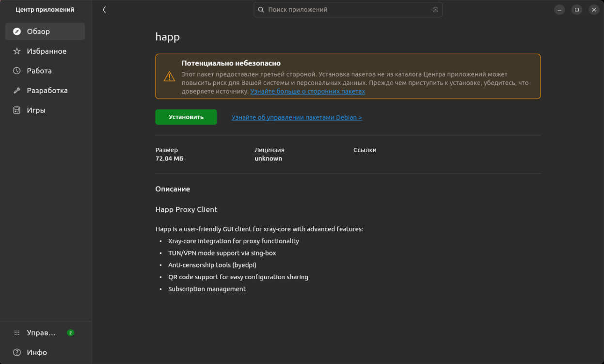Open the Работа category

coord(45,71)
